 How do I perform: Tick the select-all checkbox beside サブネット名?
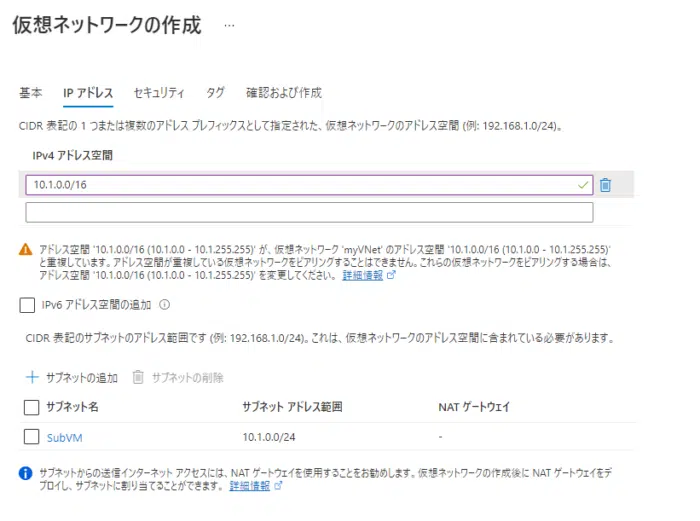[31, 407]
